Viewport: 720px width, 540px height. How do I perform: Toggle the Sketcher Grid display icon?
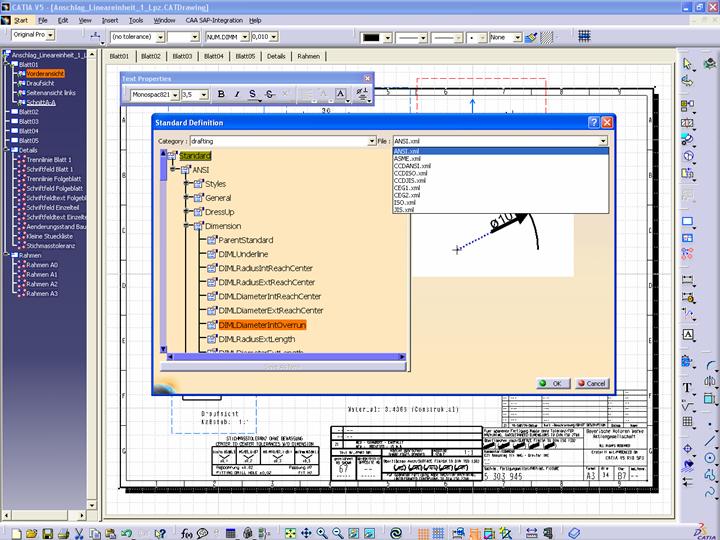[x=584, y=36]
